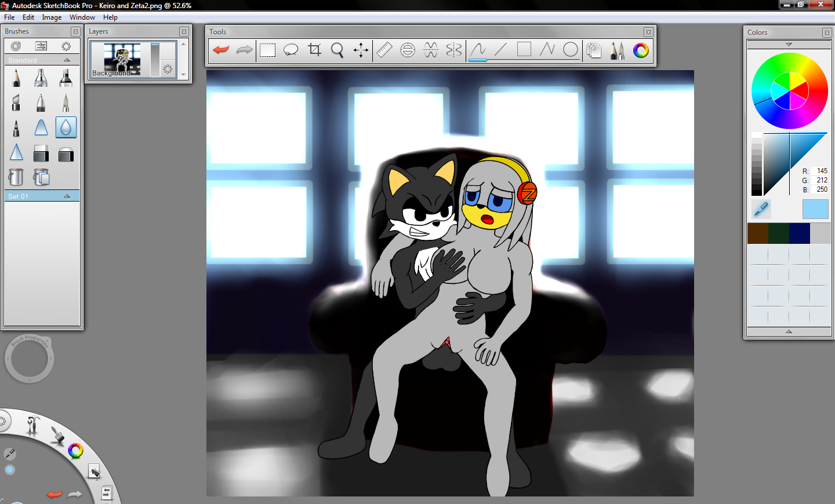Select the rectangular marquee selection tool

tap(267, 50)
